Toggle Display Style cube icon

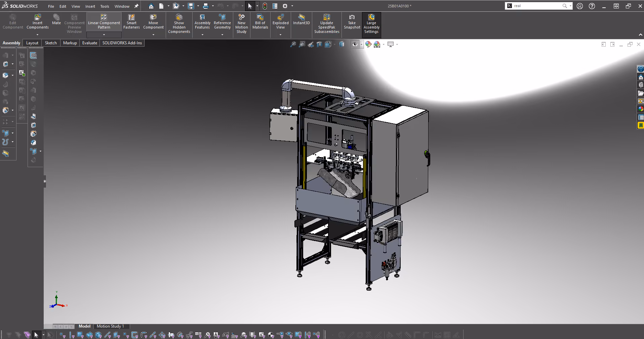coord(342,44)
